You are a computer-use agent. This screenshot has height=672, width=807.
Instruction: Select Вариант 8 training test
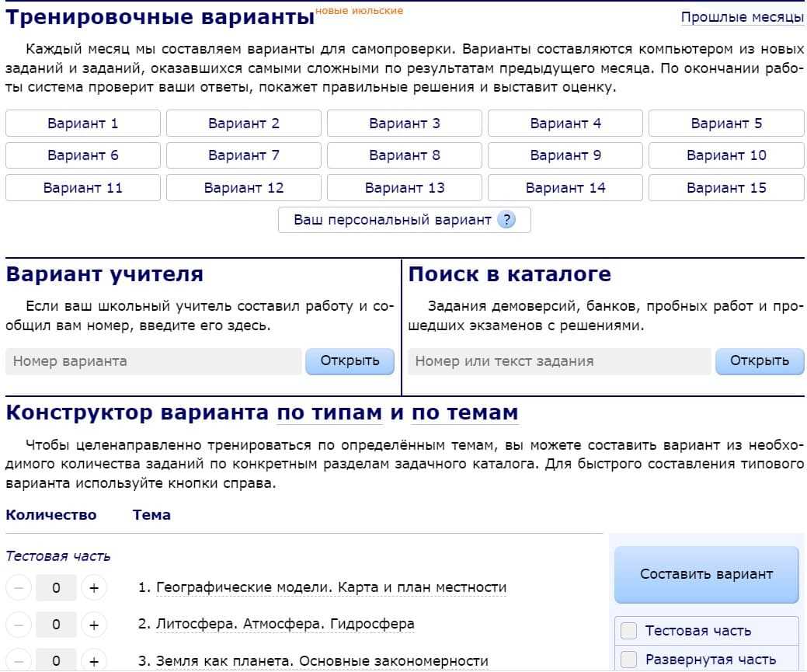404,155
